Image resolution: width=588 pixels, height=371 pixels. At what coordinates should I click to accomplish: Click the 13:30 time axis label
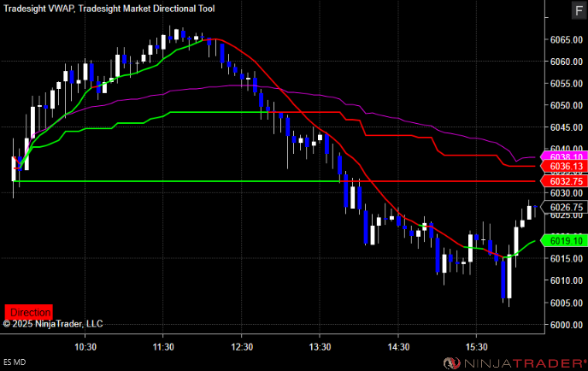(320, 347)
